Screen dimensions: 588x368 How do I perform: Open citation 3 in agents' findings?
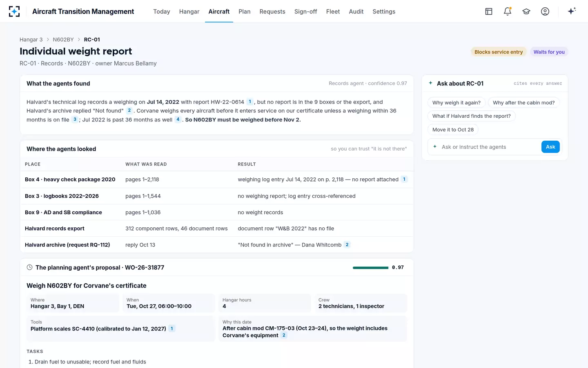[75, 119]
